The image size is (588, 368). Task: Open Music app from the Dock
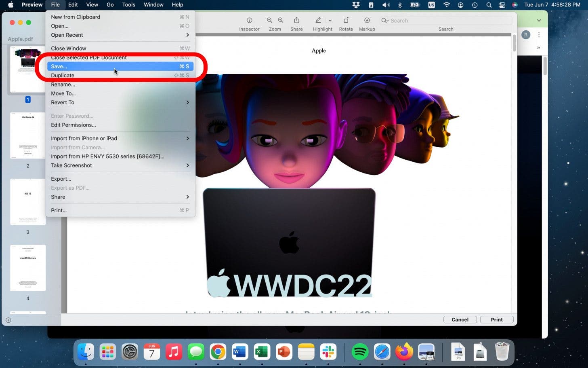pos(174,352)
